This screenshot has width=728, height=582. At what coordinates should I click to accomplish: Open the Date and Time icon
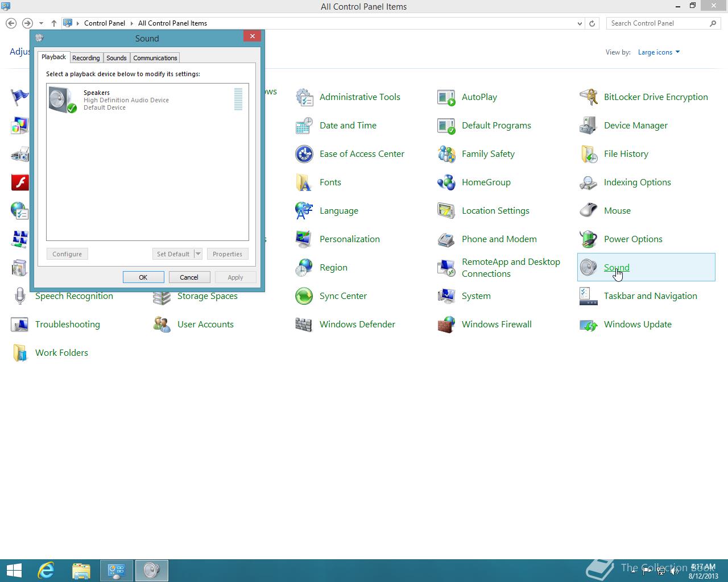(304, 126)
